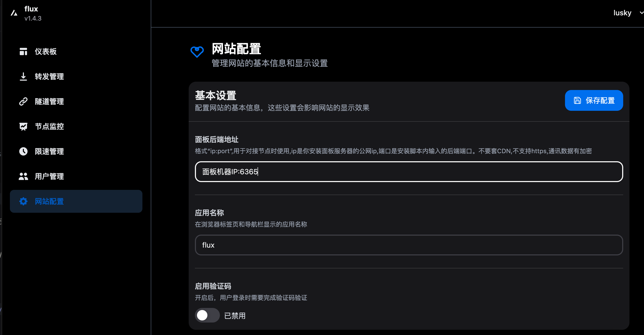
Task: Open the lusky account menu
Action: [622, 13]
